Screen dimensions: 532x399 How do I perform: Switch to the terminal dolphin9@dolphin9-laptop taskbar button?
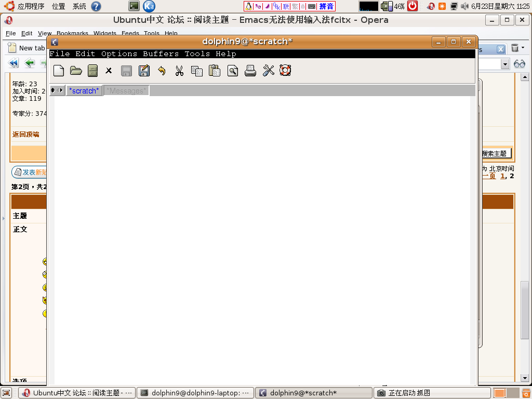tap(195, 393)
